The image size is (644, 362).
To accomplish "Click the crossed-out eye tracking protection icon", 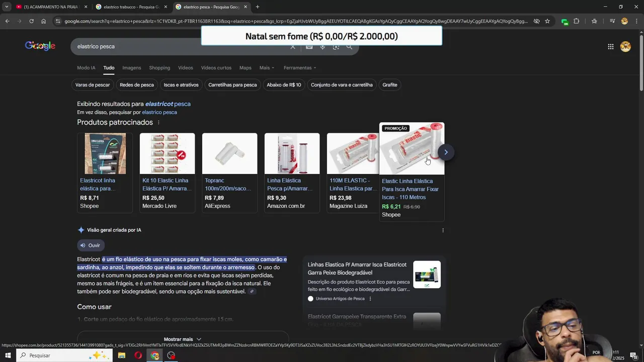I will coord(536,21).
